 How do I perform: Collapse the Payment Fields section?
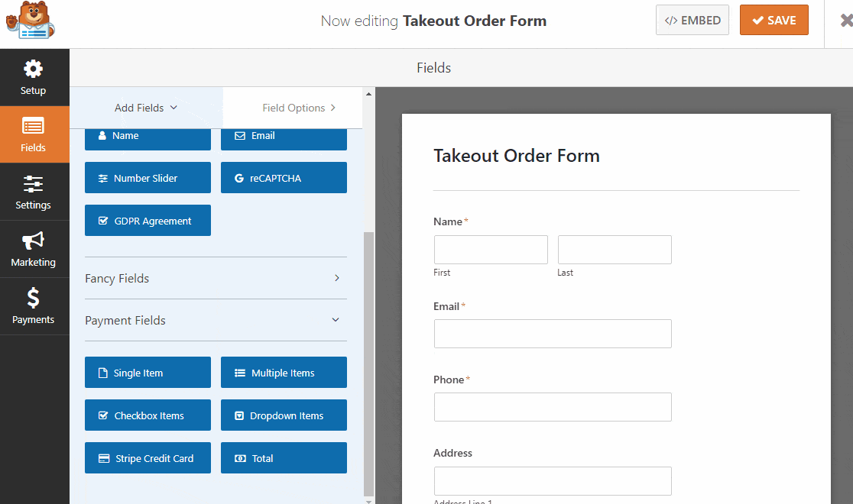coord(216,320)
